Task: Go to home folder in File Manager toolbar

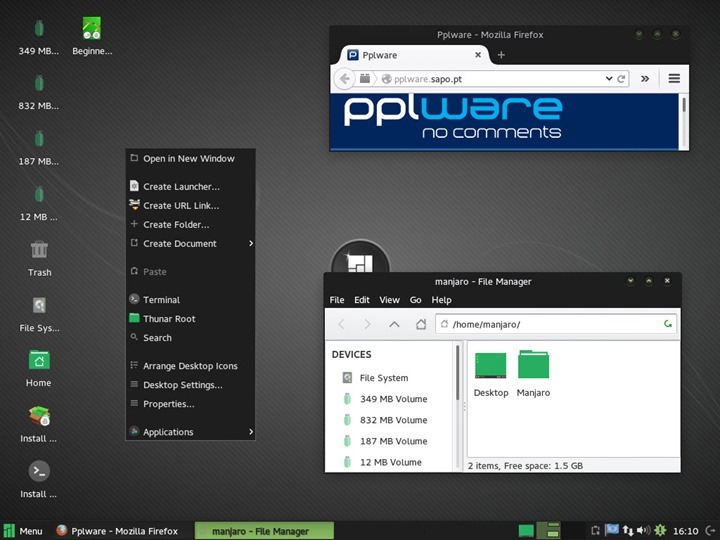Action: click(x=421, y=324)
